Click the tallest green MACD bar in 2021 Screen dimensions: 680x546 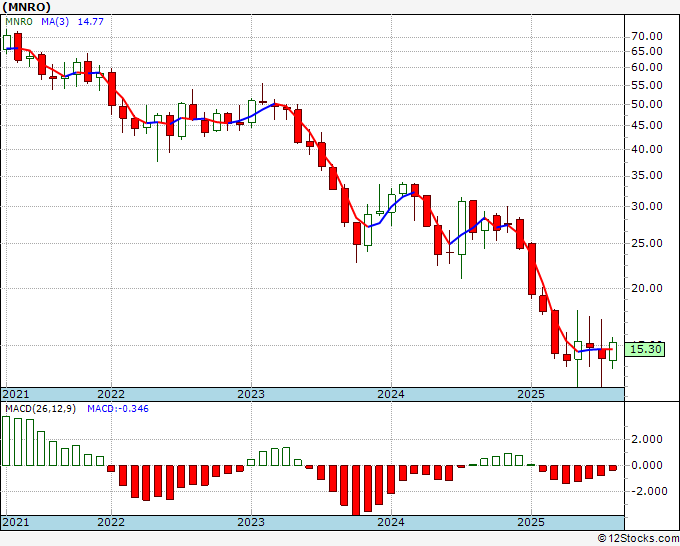click(x=6, y=441)
